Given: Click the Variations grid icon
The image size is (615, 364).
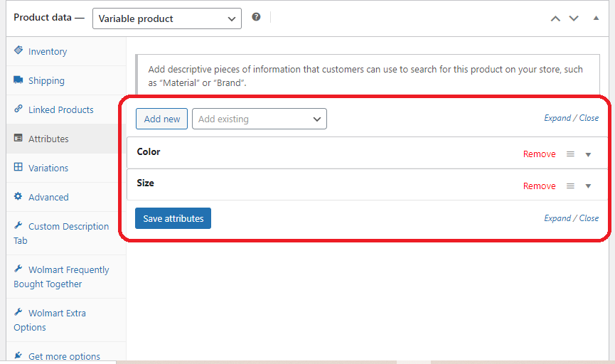Looking at the screenshot, I should pyautogui.click(x=18, y=168).
